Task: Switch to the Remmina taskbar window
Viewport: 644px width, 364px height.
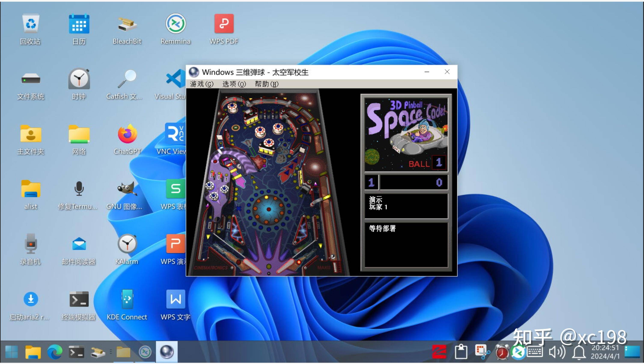Action: [x=145, y=352]
